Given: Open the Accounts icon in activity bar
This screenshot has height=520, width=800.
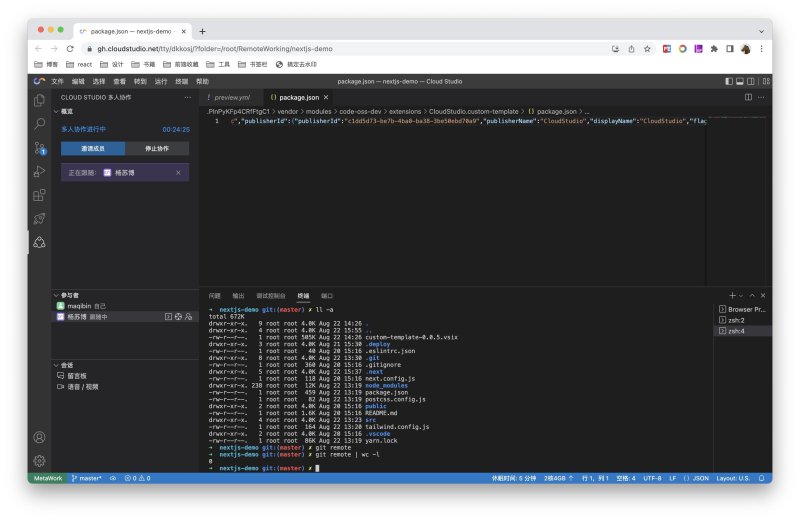Looking at the screenshot, I should point(39,437).
